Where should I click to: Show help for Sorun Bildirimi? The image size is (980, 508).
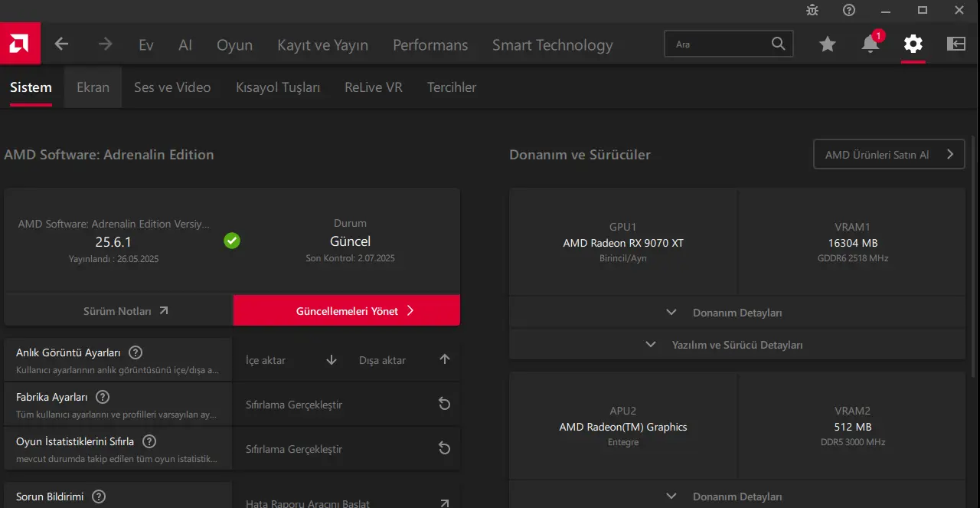click(x=99, y=497)
